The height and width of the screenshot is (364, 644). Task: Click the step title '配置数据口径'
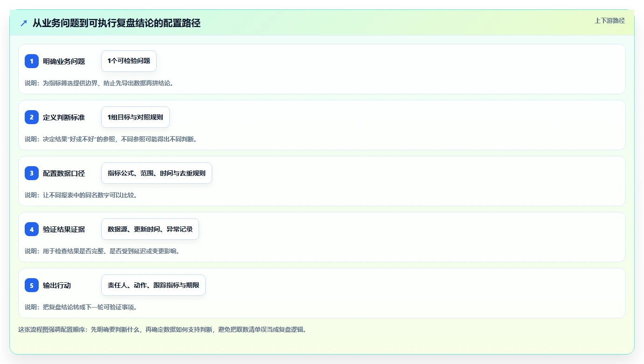(x=64, y=173)
